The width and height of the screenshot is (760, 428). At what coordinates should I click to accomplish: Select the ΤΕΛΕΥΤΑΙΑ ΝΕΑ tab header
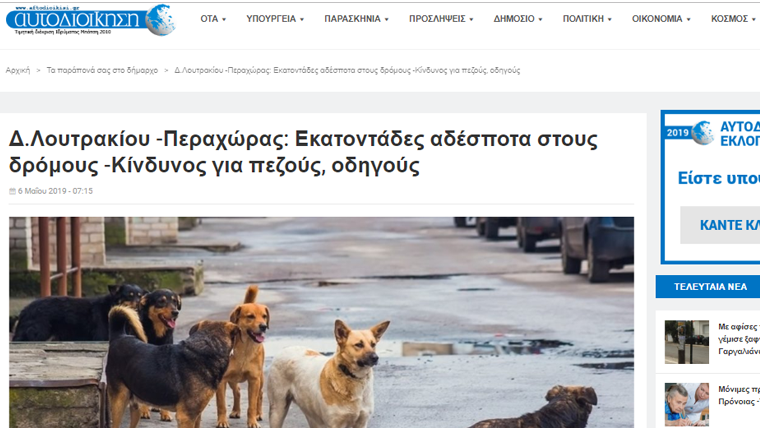click(x=708, y=287)
